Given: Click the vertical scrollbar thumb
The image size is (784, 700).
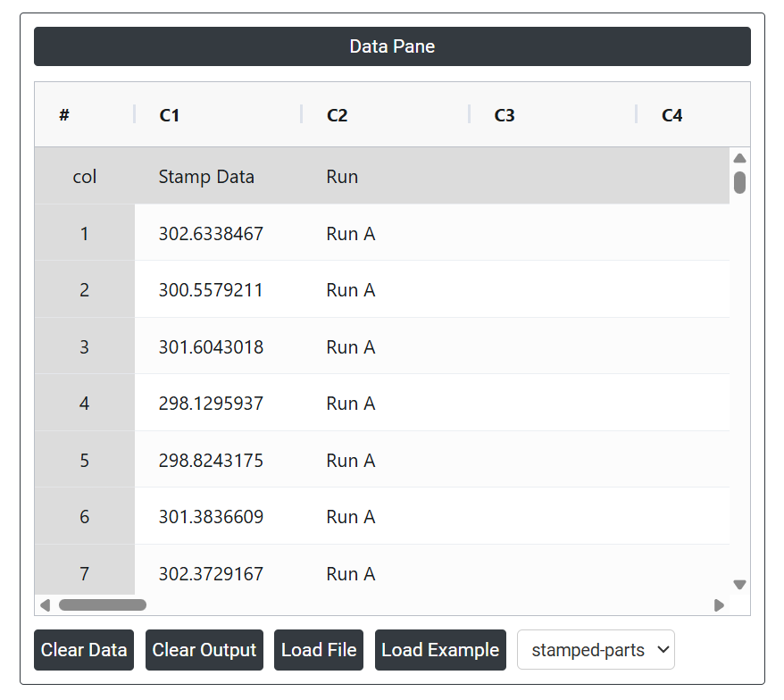Looking at the screenshot, I should coord(739,182).
